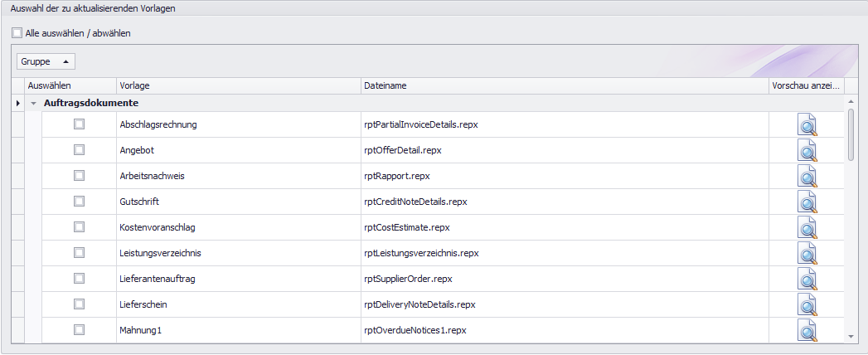Click the scrollbar down arrow

point(851,336)
